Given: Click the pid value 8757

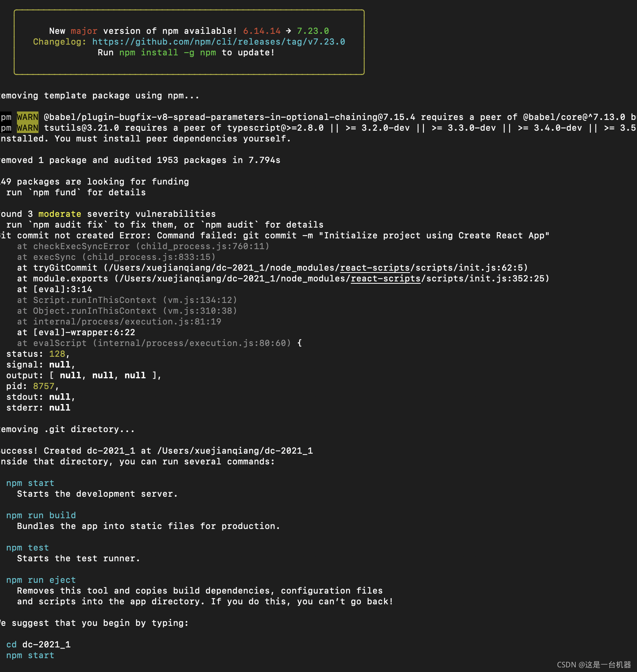Looking at the screenshot, I should (43, 386).
